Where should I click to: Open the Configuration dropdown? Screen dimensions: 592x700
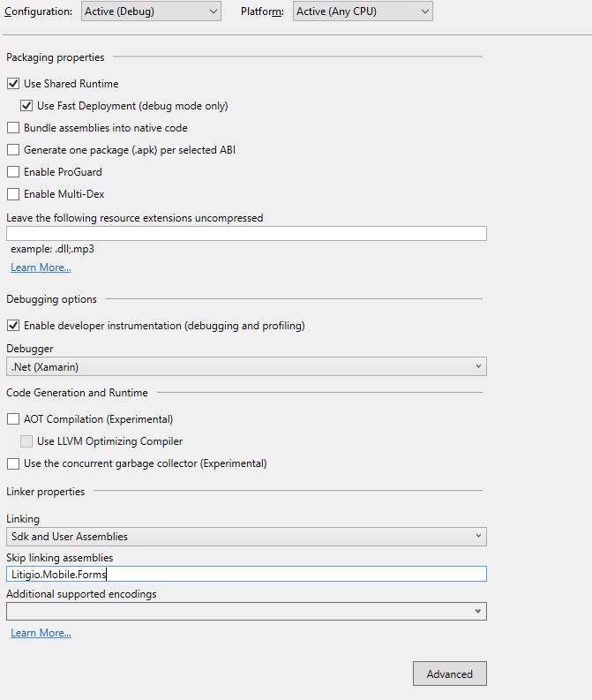point(151,11)
